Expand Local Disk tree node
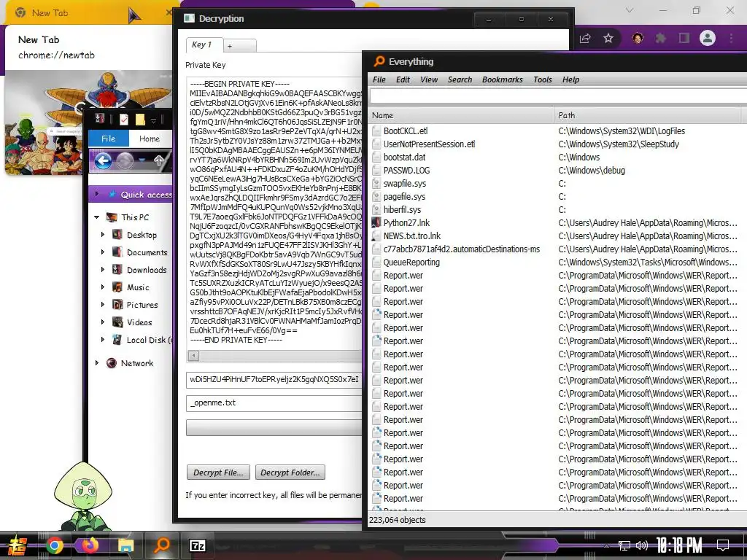The image size is (747, 560). (103, 340)
